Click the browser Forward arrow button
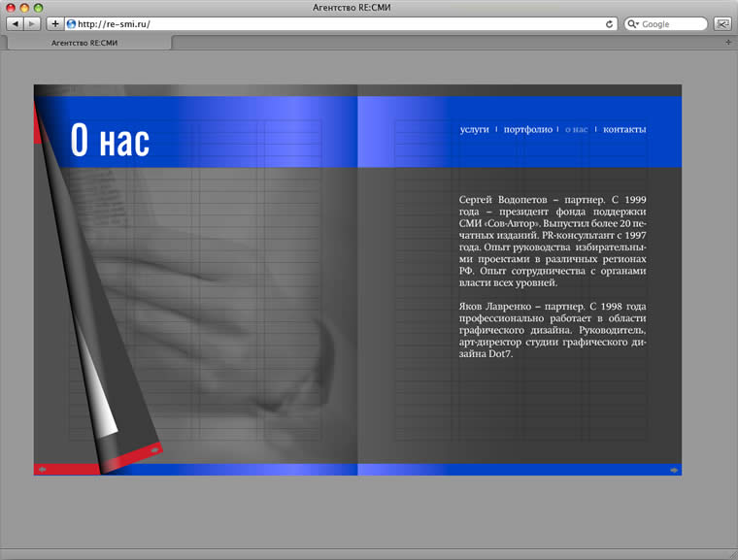This screenshot has height=560, width=738. [x=32, y=23]
